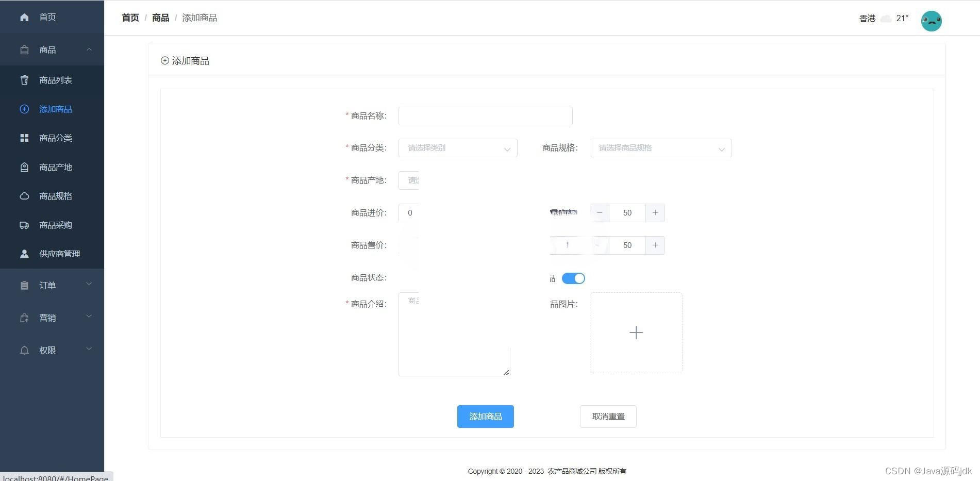Viewport: 980px width, 481px height.
Task: Click the bell icon beside 权限
Action: pyautogui.click(x=24, y=351)
